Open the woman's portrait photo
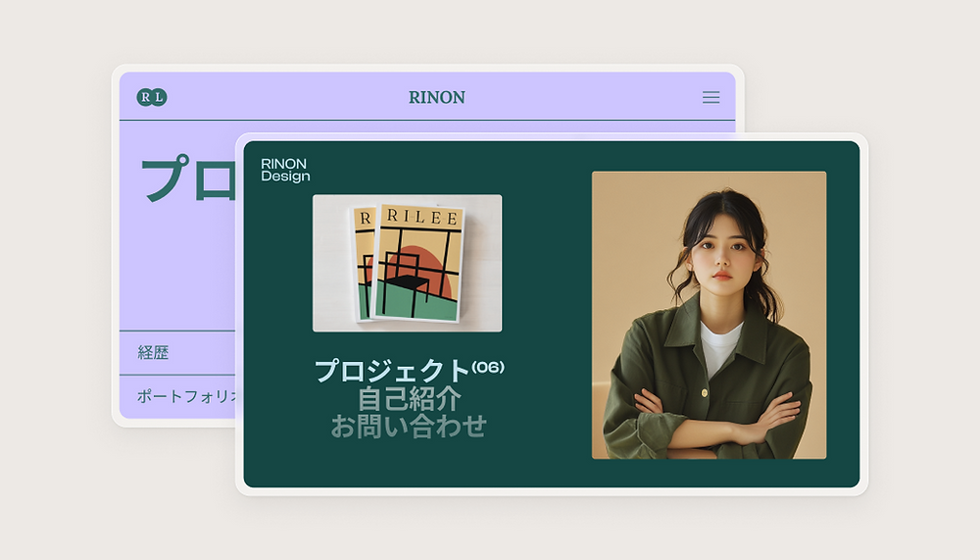Image resolution: width=980 pixels, height=560 pixels. [x=709, y=315]
